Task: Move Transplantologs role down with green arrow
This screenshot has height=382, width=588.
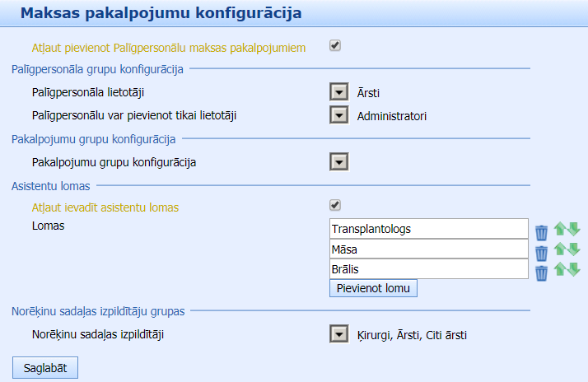Action: [x=573, y=229]
